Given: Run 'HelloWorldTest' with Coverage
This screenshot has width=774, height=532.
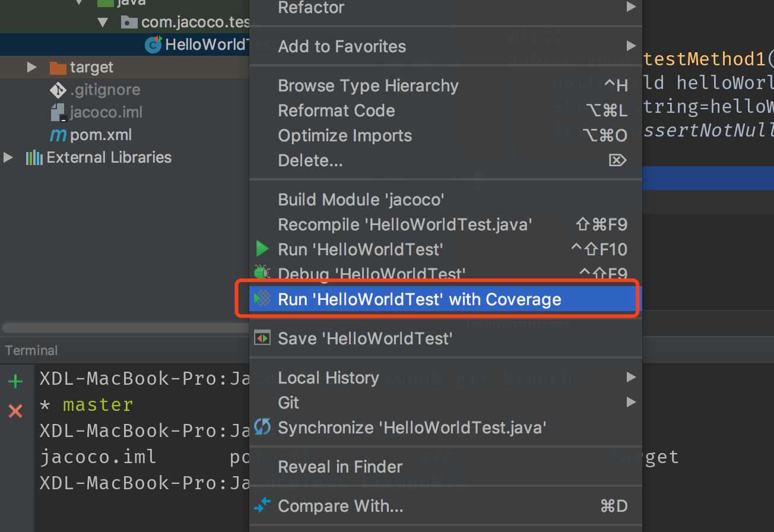Looking at the screenshot, I should (445, 299).
